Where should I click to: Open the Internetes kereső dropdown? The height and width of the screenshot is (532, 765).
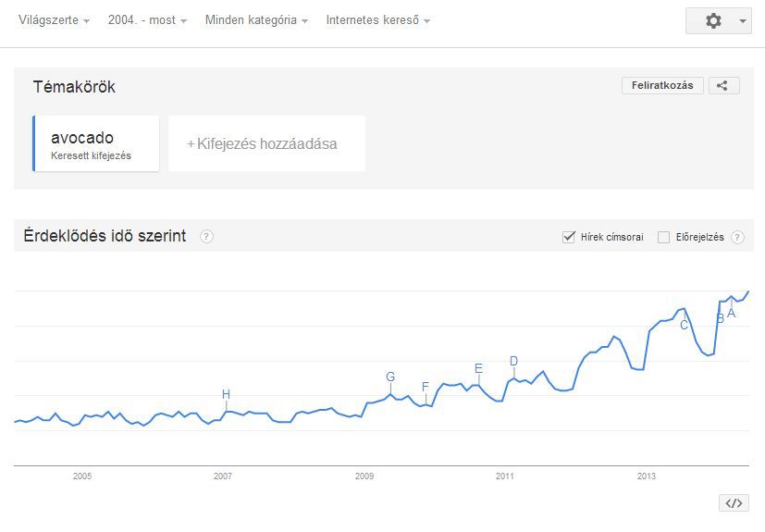pyautogui.click(x=377, y=20)
